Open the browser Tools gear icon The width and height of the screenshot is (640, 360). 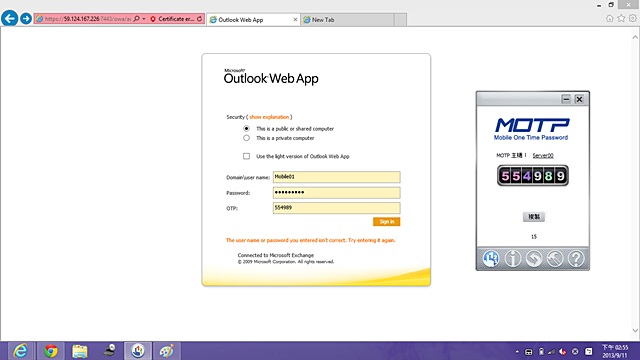click(632, 18)
